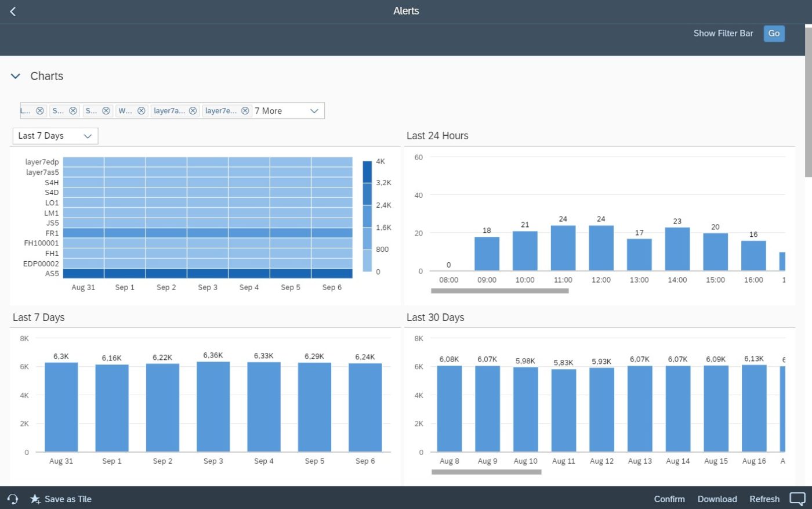
Task: Go back using the header arrow
Action: click(13, 12)
